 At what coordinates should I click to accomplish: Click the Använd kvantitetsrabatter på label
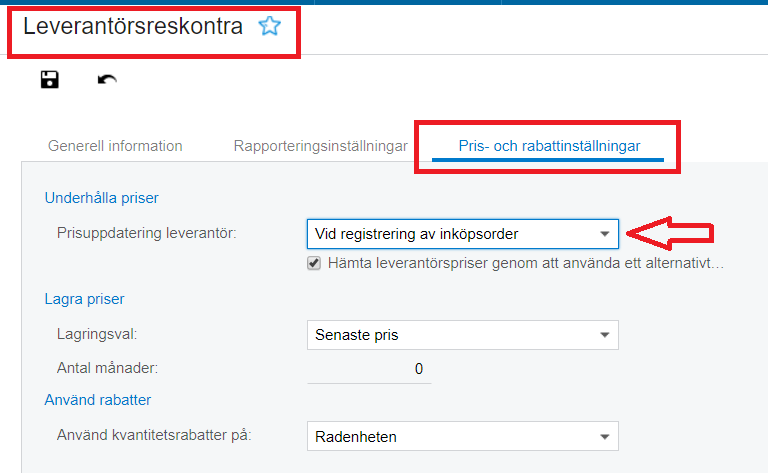coord(155,435)
